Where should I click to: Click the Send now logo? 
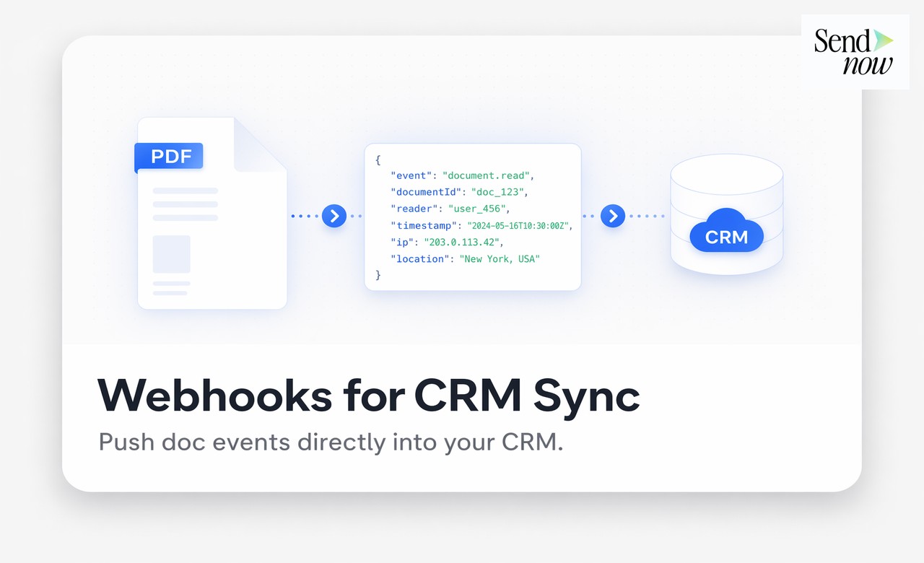(855, 51)
